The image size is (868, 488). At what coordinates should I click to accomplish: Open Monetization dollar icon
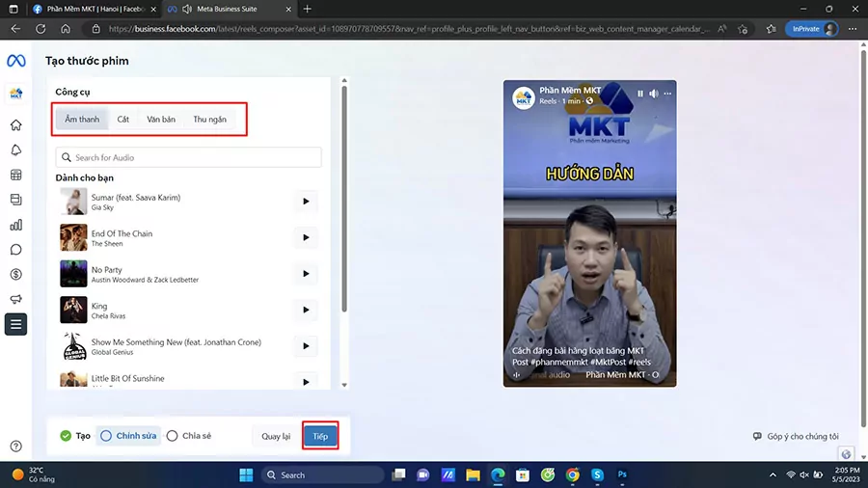(x=16, y=275)
